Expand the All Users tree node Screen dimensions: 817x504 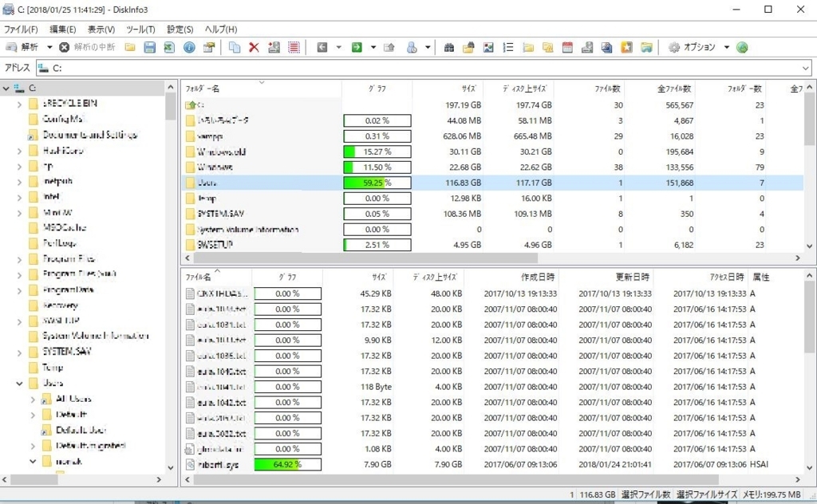click(x=33, y=400)
